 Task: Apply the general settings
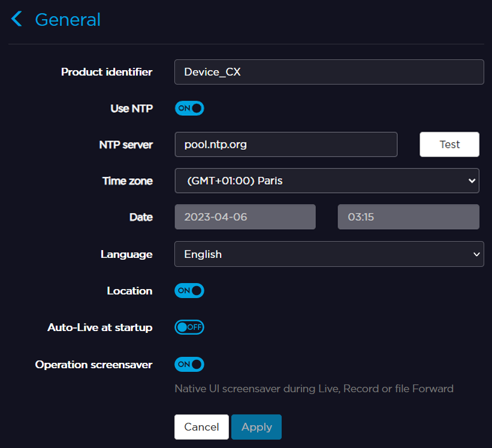pos(256,427)
